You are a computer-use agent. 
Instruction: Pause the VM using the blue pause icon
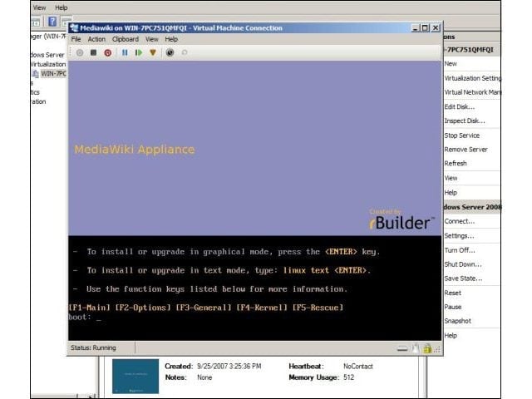click(x=125, y=52)
